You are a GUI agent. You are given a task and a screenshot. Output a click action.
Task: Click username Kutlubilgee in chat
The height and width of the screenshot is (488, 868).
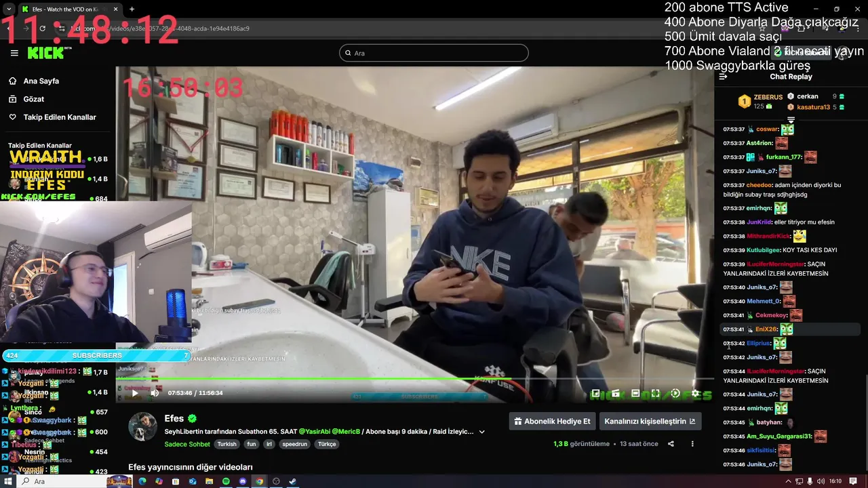[764, 250]
